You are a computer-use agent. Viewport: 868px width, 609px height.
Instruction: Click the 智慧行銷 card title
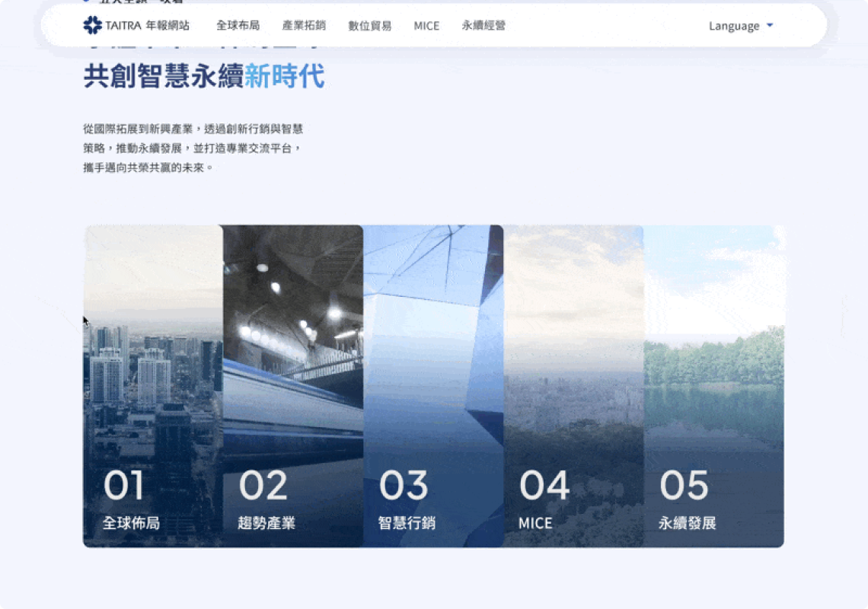(407, 523)
